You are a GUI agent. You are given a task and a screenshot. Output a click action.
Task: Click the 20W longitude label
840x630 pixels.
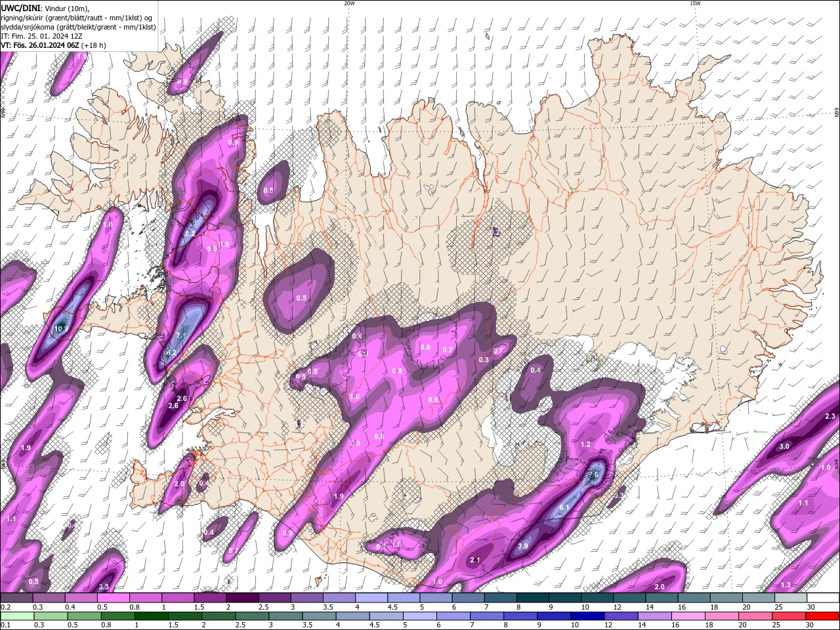tap(350, 3)
